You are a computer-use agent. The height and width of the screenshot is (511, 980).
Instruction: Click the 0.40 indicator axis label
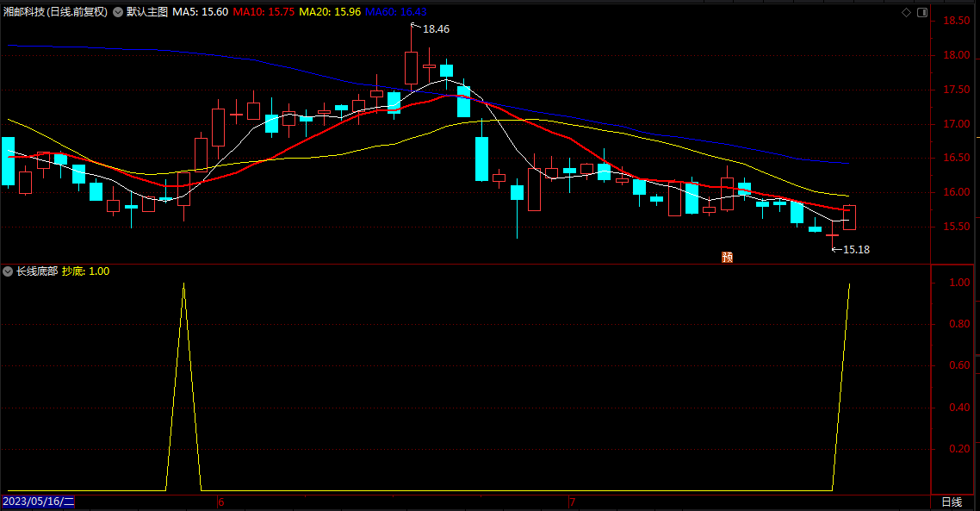click(x=959, y=408)
